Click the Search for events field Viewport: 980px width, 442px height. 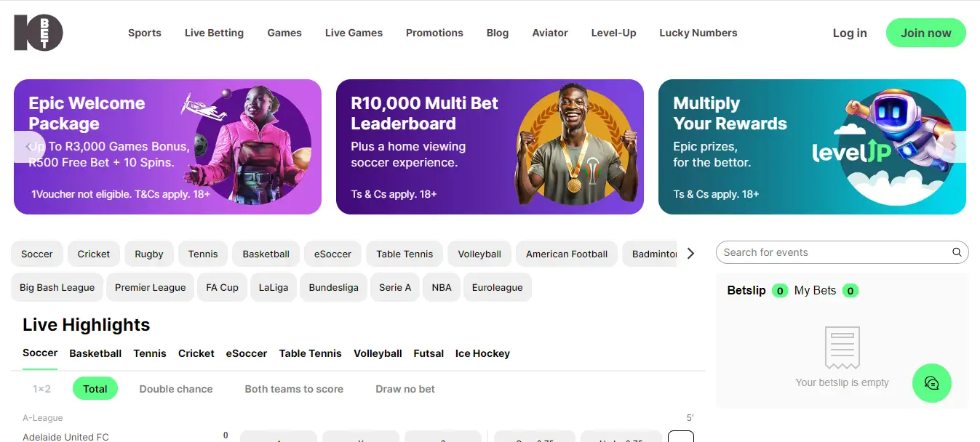click(x=833, y=252)
